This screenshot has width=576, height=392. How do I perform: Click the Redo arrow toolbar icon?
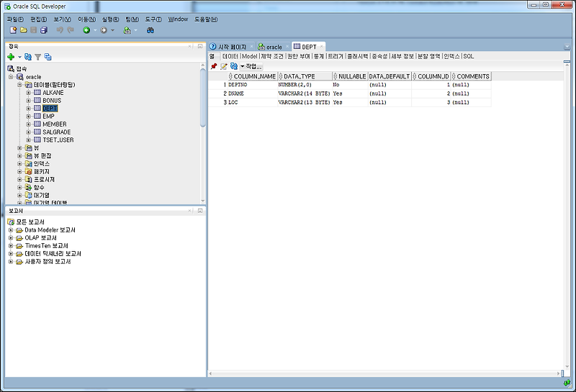pyautogui.click(x=70, y=30)
